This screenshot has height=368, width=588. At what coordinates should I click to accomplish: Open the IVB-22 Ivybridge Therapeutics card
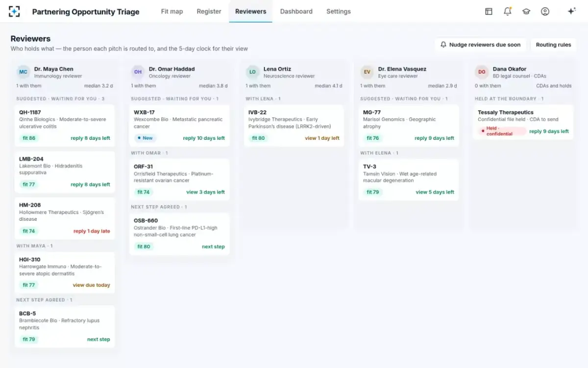(294, 126)
